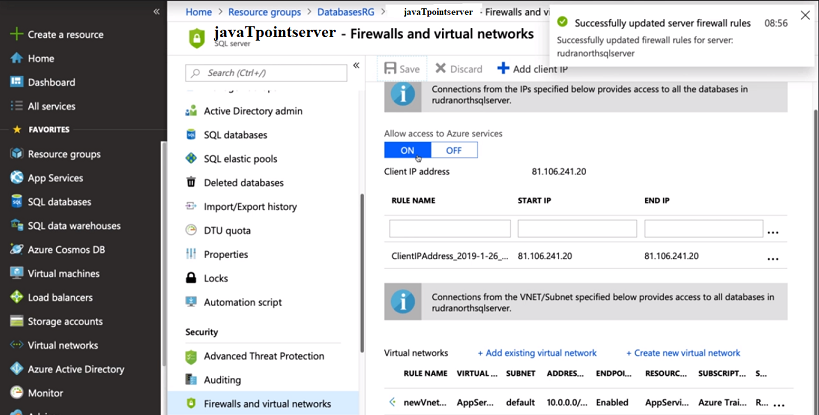
Task: Click the Enabled endpoint status cell
Action: pos(612,402)
